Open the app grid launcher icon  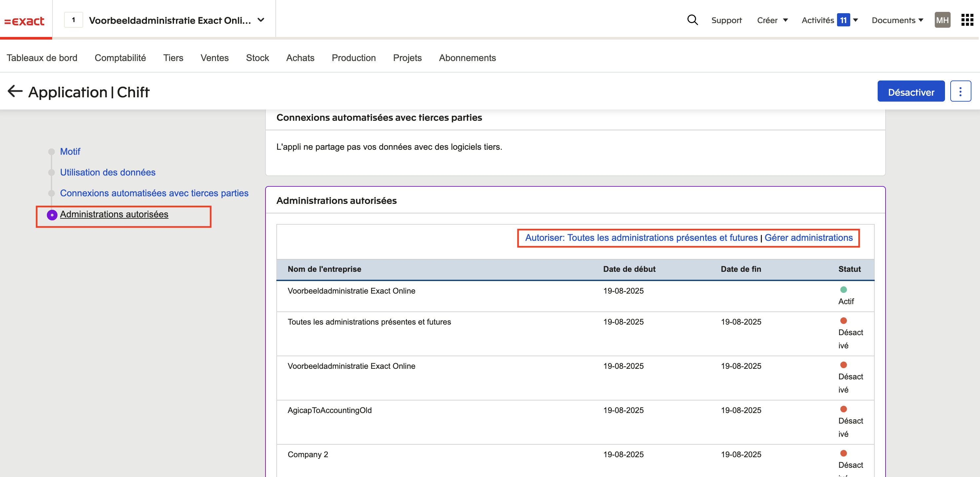967,20
